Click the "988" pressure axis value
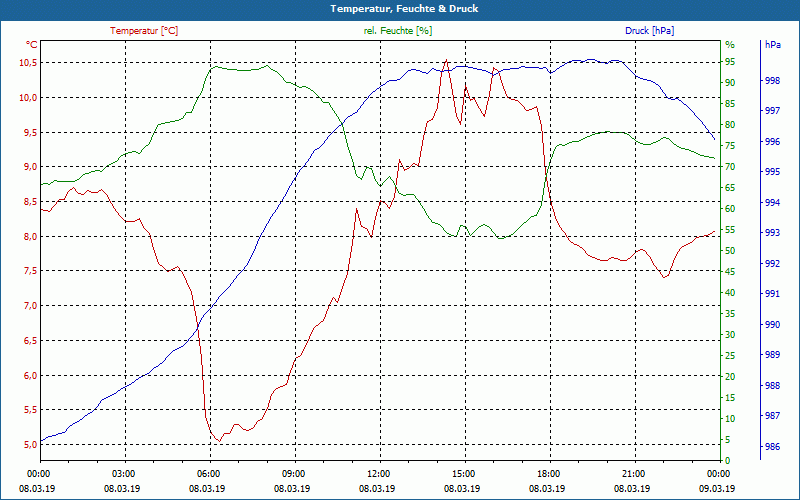This screenshot has width=800, height=500. pos(773,385)
